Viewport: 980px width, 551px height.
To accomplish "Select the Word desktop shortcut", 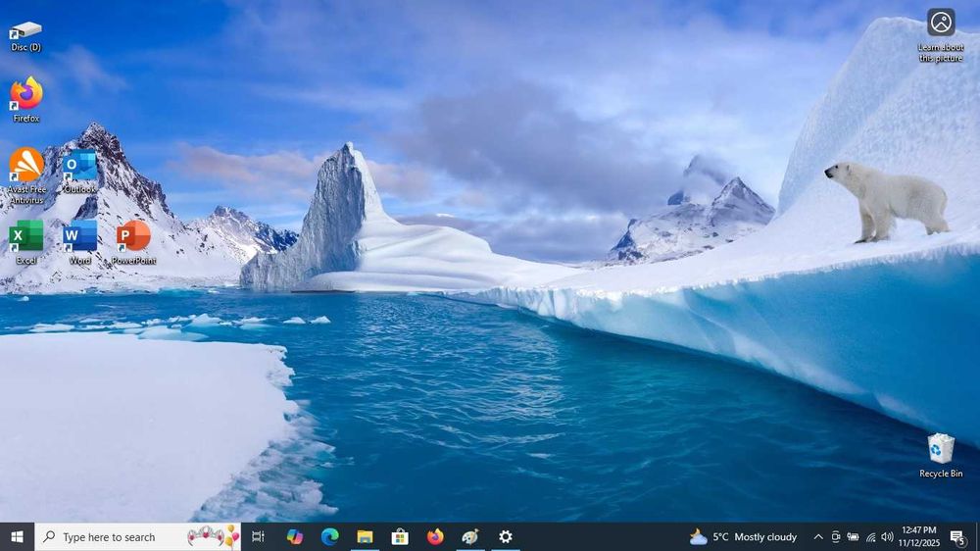I will tap(80, 242).
